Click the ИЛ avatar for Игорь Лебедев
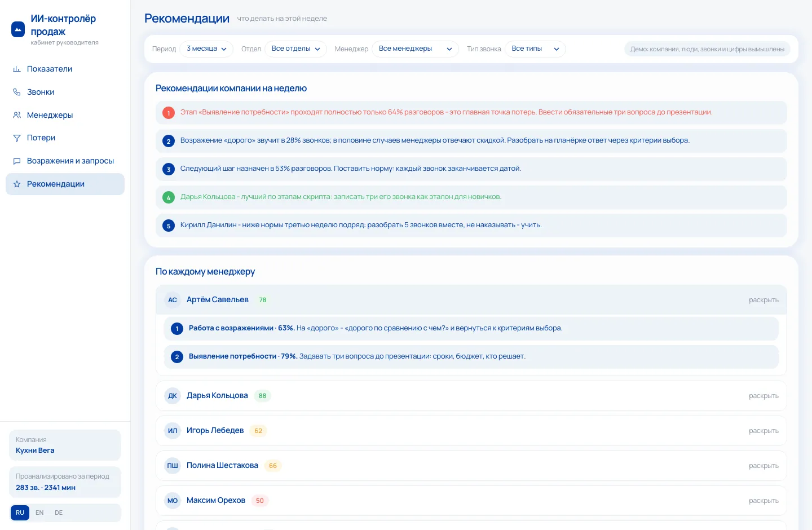Viewport: 812px width, 530px height. pyautogui.click(x=173, y=431)
